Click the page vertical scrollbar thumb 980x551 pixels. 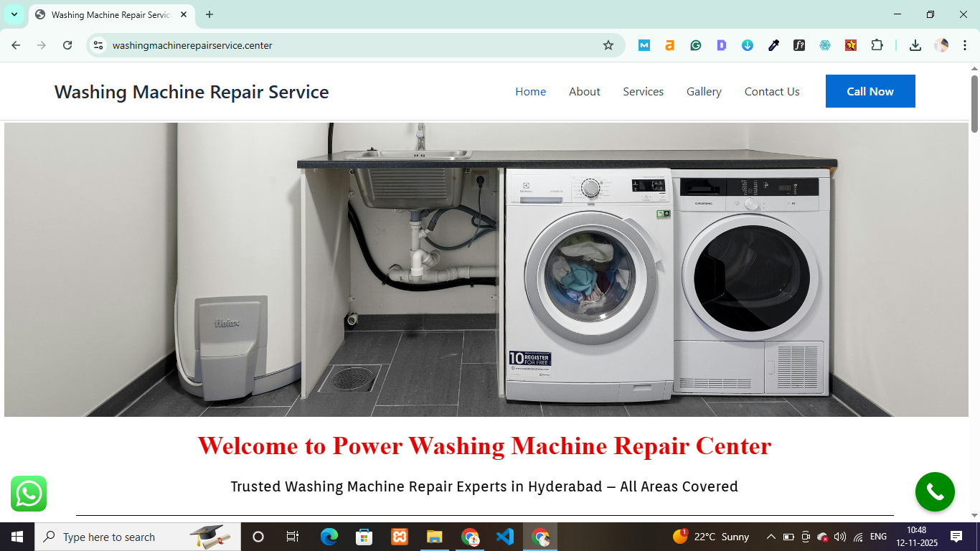point(974,104)
